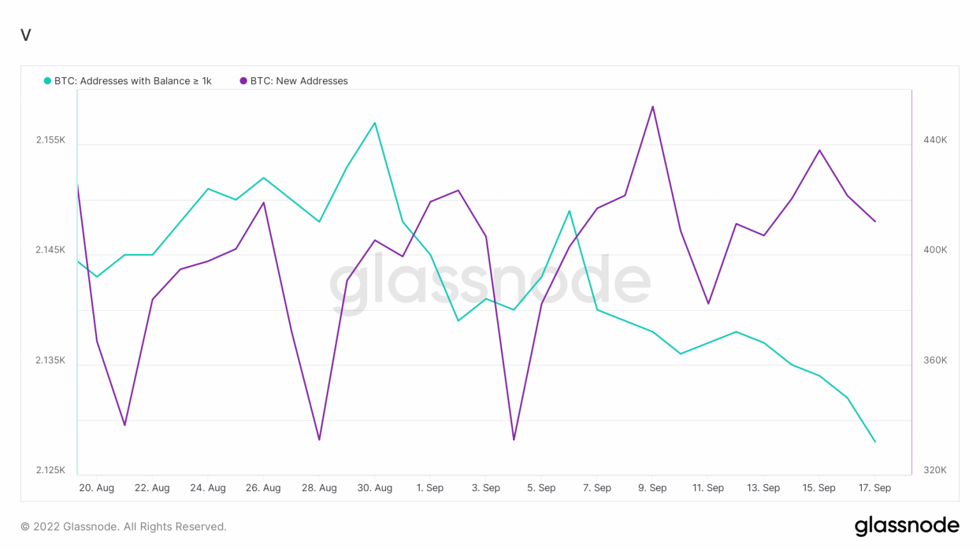
Task: Click the '440K' right axis label
Action: [935, 140]
